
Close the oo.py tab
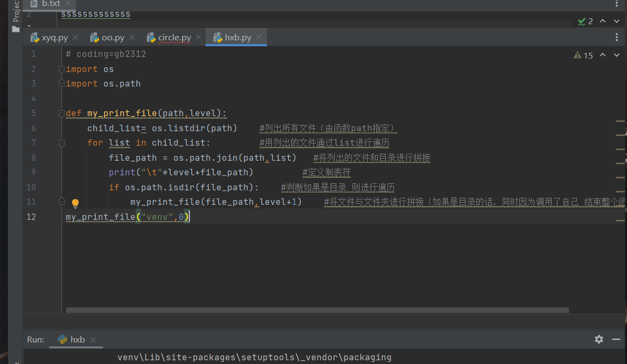tap(132, 37)
